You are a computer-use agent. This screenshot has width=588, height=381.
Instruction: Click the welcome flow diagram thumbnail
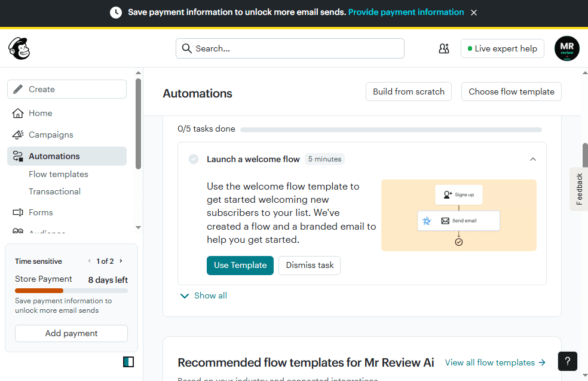458,215
